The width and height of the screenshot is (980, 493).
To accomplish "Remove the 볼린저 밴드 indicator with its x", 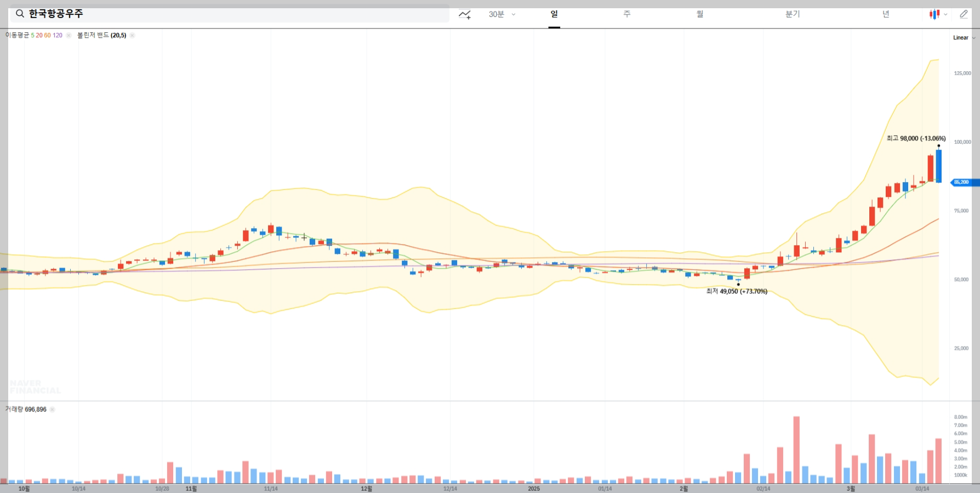I will (x=132, y=36).
